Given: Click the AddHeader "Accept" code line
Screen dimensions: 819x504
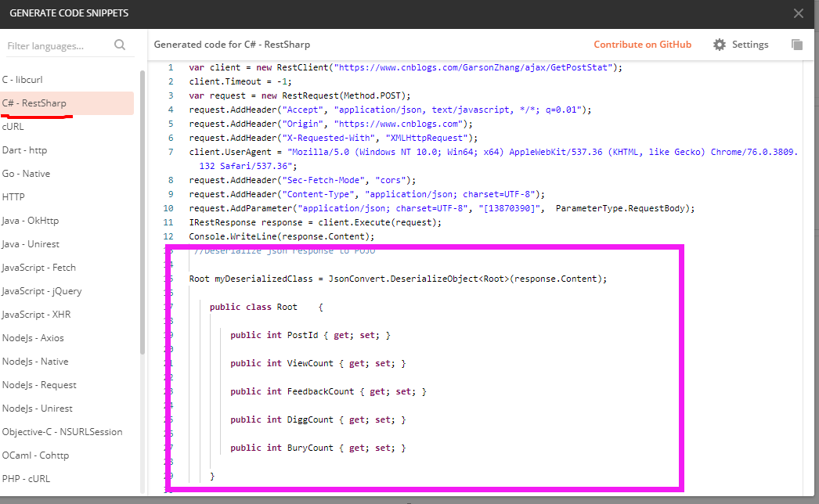Looking at the screenshot, I should click(x=390, y=110).
